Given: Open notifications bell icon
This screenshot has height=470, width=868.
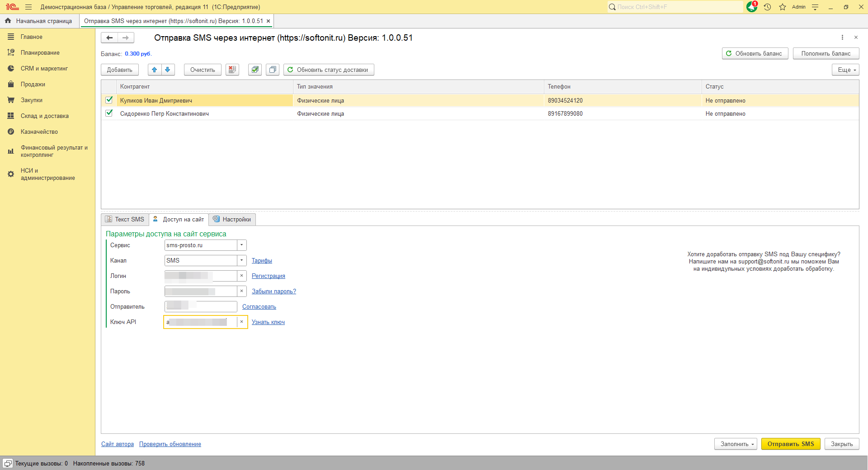Looking at the screenshot, I should [x=751, y=7].
